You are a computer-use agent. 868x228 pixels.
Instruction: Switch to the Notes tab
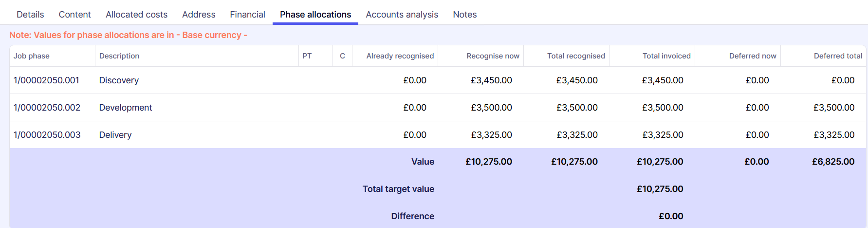[464, 15]
